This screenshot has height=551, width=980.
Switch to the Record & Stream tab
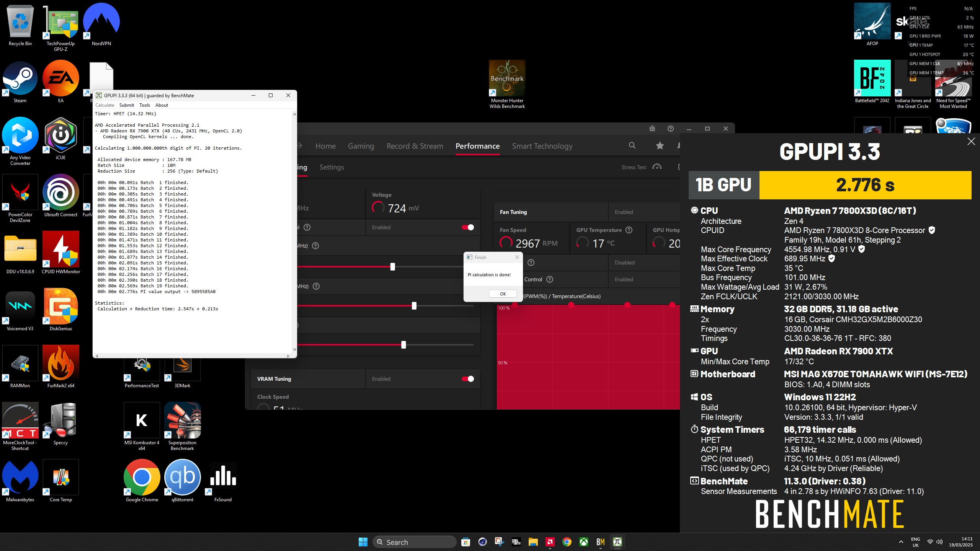coord(415,146)
